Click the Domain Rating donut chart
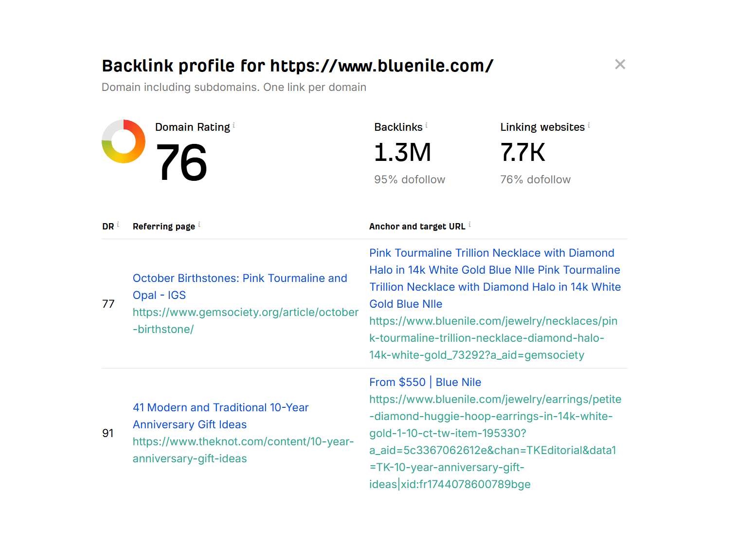Image resolution: width=755 pixels, height=560 pixels. coord(124,141)
